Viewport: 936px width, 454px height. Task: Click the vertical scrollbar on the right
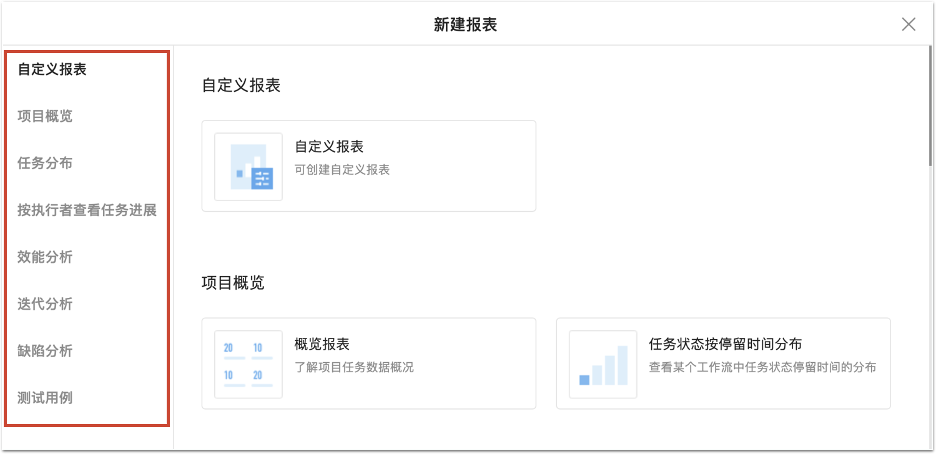pos(931,106)
